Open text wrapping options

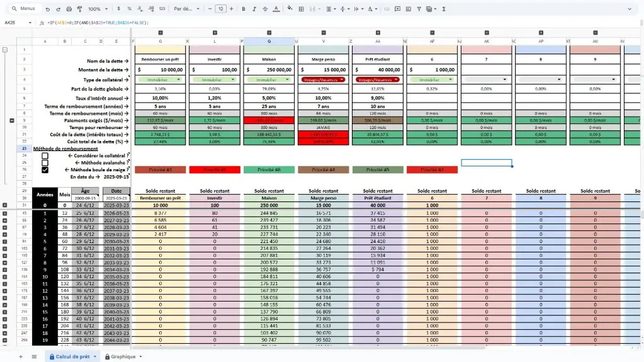(x=358, y=9)
